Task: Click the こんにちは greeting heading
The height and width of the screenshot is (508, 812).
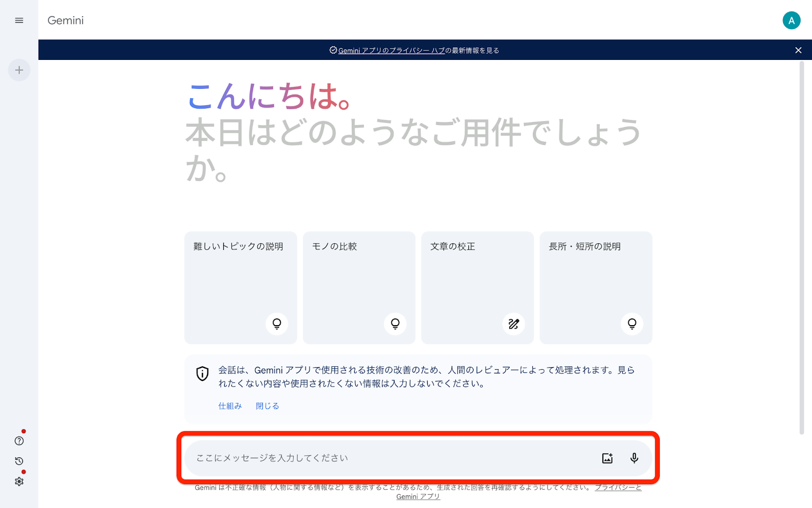Action: point(269,96)
